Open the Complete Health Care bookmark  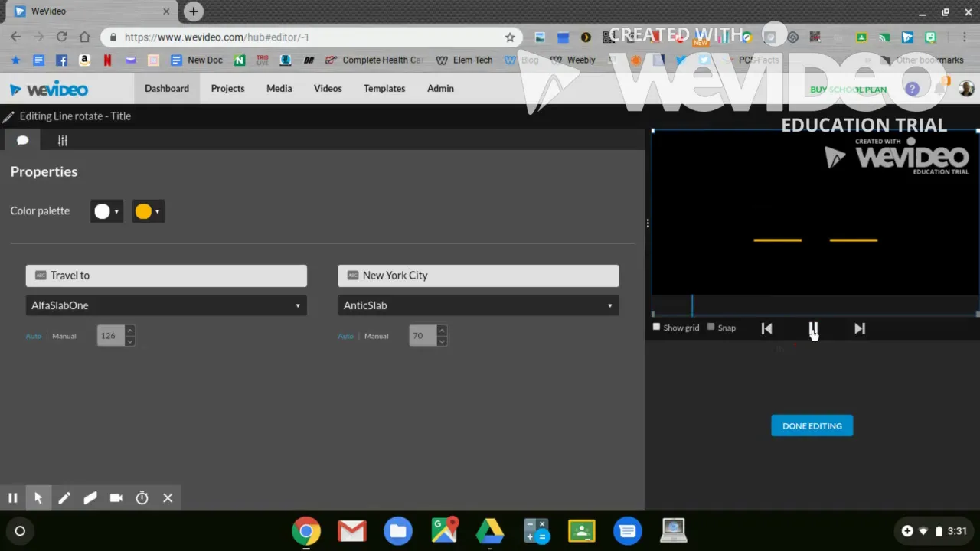click(374, 60)
